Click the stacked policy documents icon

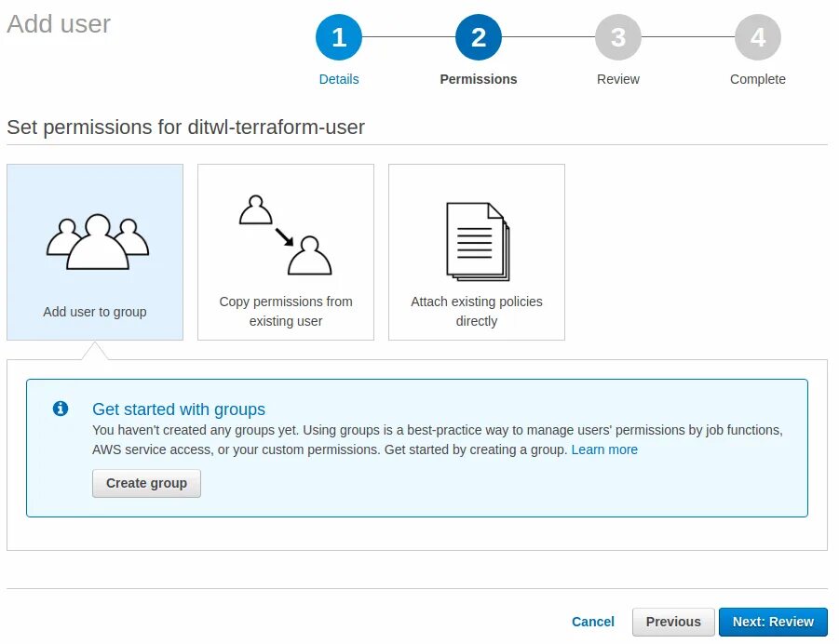tap(478, 241)
